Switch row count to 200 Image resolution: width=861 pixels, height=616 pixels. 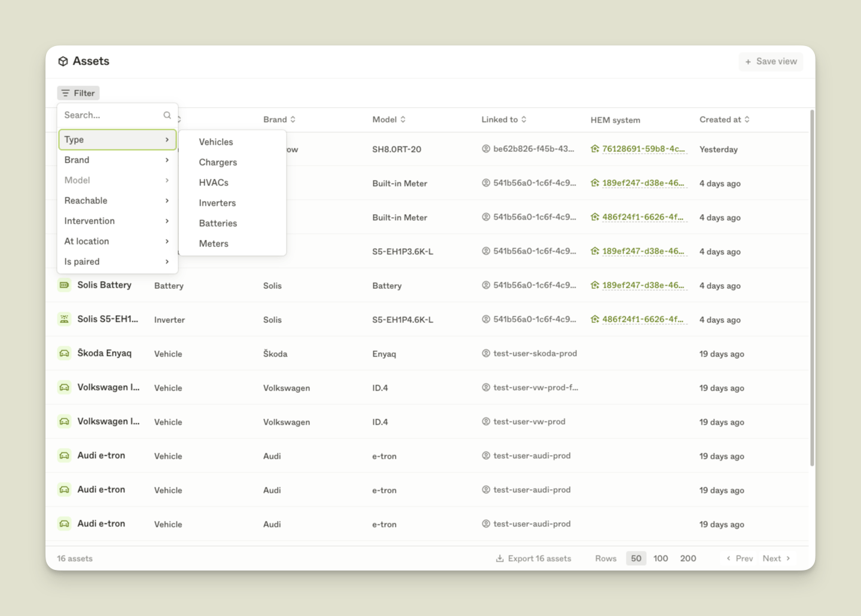[x=687, y=557]
